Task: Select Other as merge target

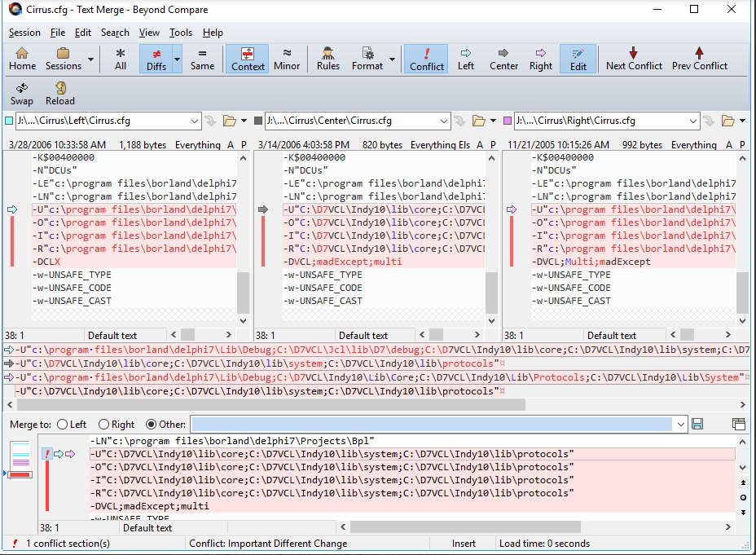Action: 166,425
